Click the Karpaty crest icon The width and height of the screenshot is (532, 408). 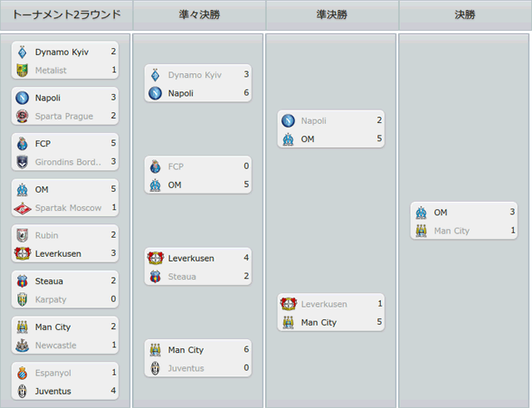(x=22, y=299)
